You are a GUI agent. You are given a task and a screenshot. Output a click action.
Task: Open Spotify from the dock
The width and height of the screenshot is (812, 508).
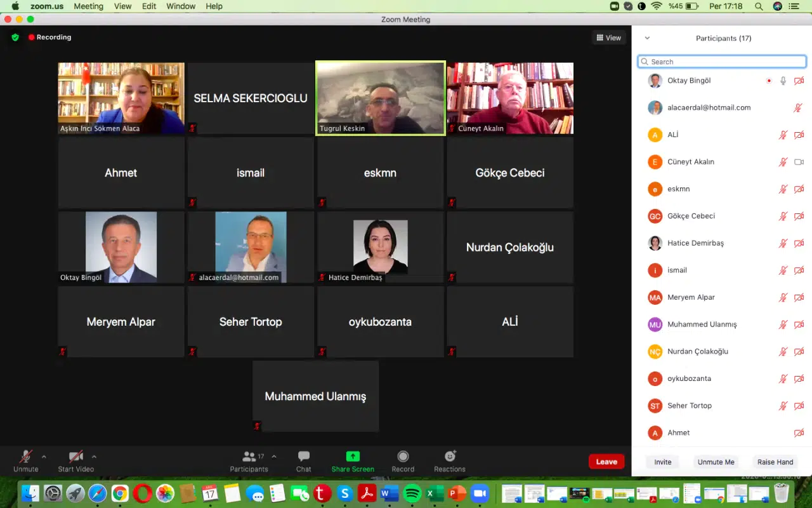[412, 493]
